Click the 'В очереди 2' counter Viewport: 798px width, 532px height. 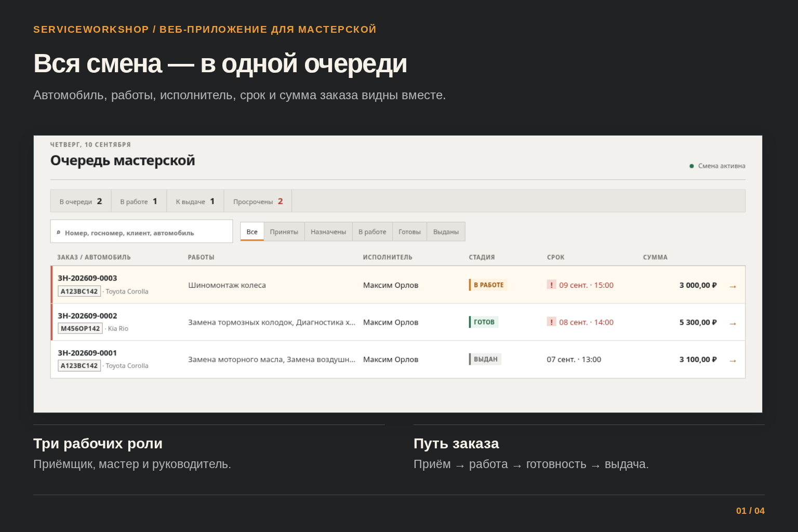(81, 201)
